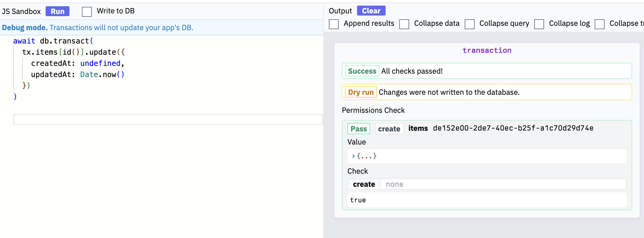Viewport: 644px width, 238px height.
Task: Enable the Write to DB checkbox
Action: pyautogui.click(x=87, y=12)
